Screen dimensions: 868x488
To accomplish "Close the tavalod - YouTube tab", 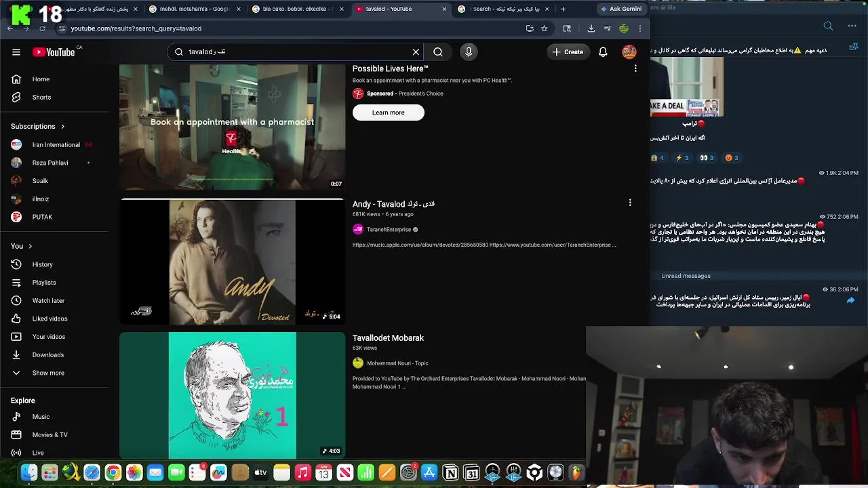I will (444, 9).
